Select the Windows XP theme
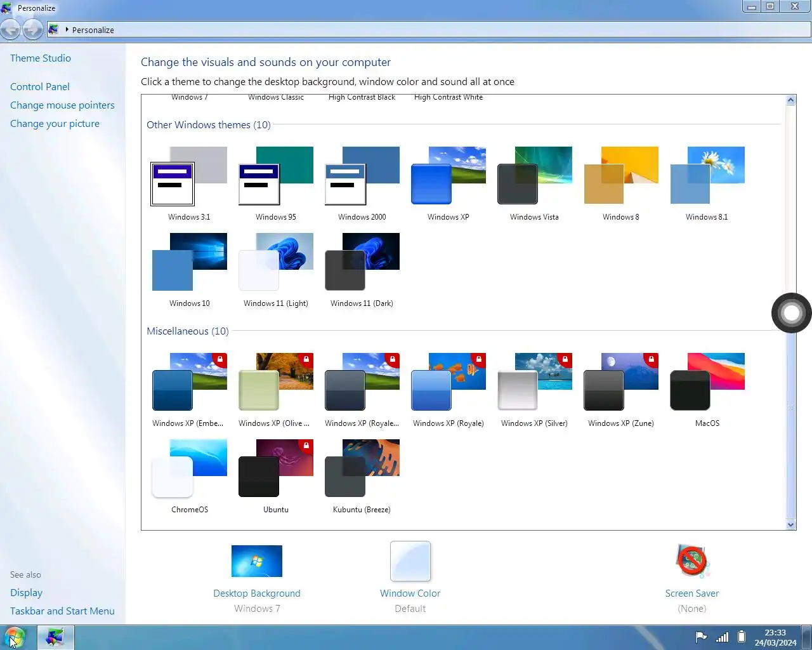 [449, 183]
